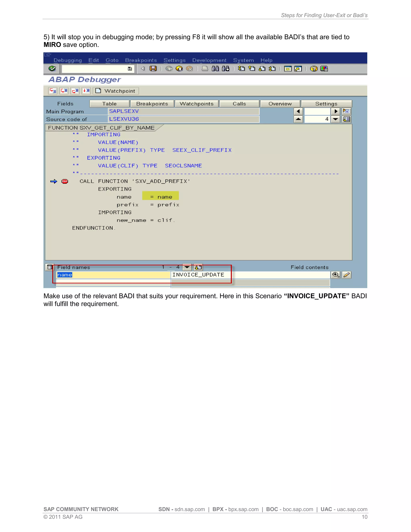411x532 pixels.
Task: Open the Goto menu
Action: coord(112,60)
